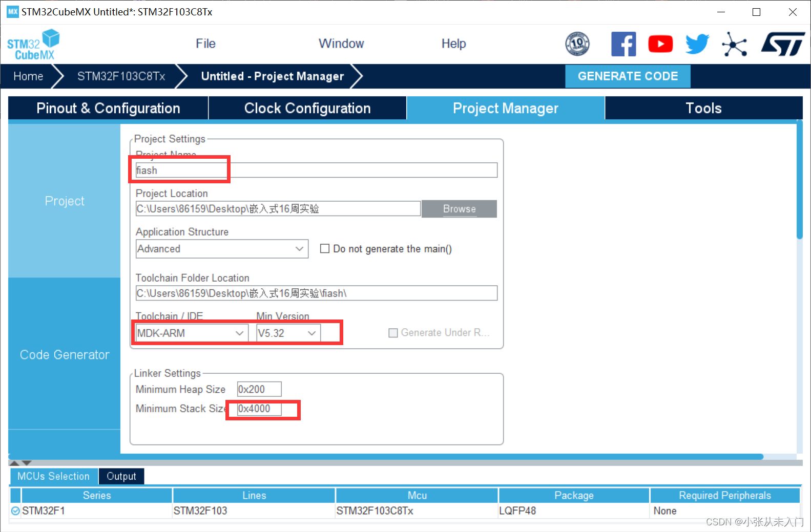Open the Window menu
This screenshot has height=532, width=811.
click(341, 44)
